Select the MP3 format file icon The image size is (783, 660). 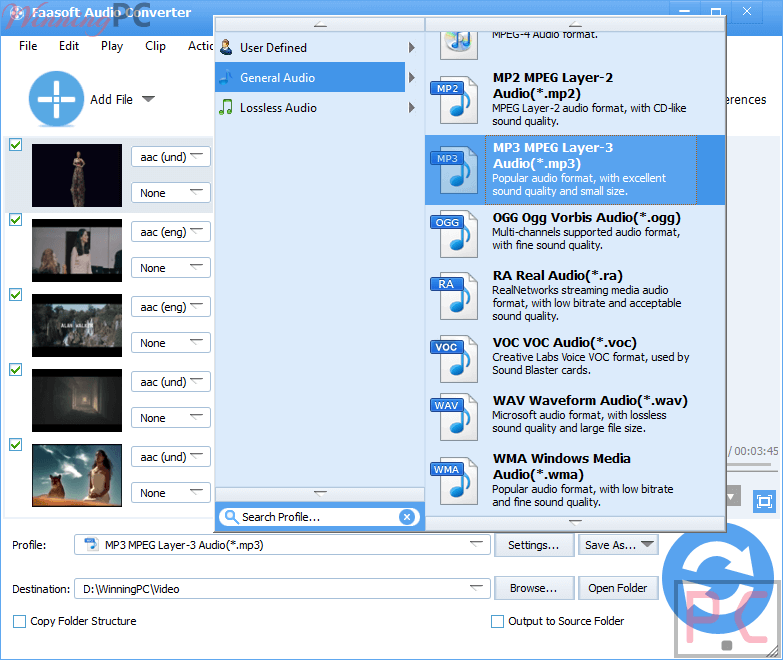454,169
